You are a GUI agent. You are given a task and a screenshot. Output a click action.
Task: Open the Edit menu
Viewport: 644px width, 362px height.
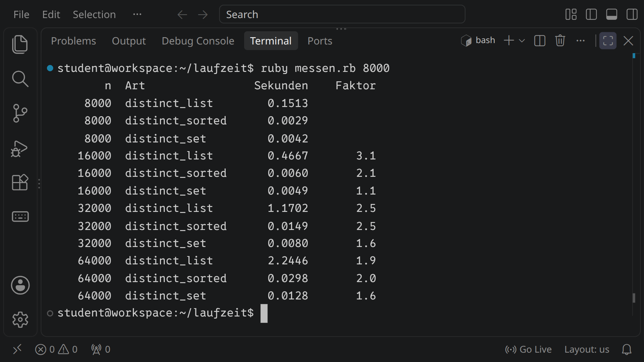(51, 15)
